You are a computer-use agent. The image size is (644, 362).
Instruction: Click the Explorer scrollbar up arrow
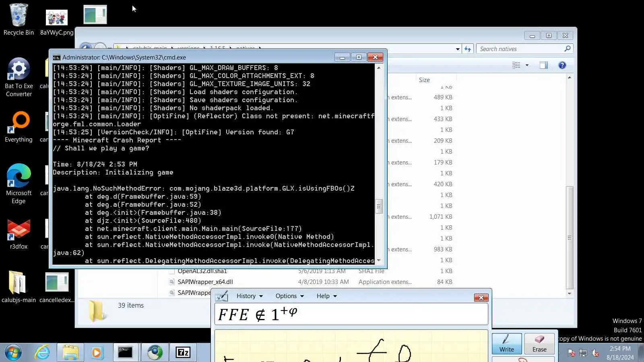point(569,78)
